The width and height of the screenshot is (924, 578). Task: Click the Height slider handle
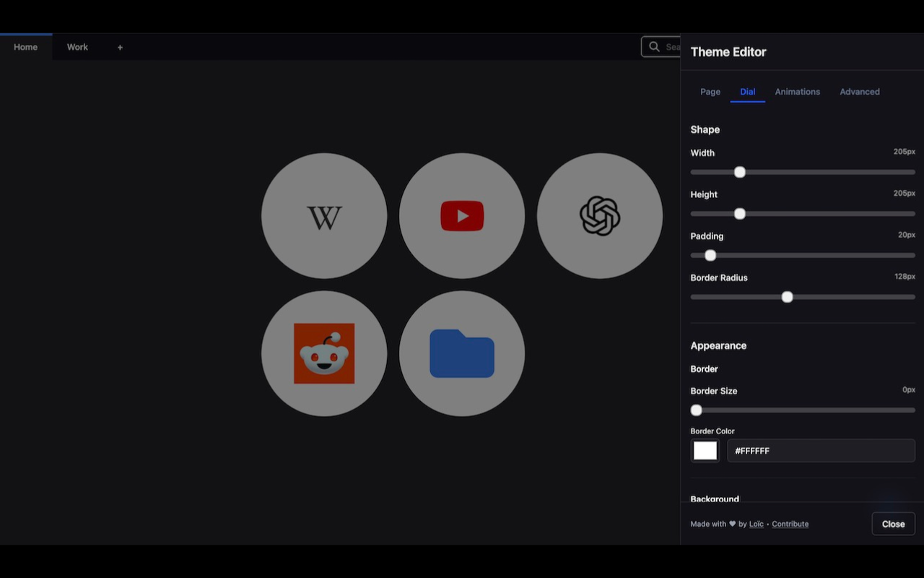[740, 214]
